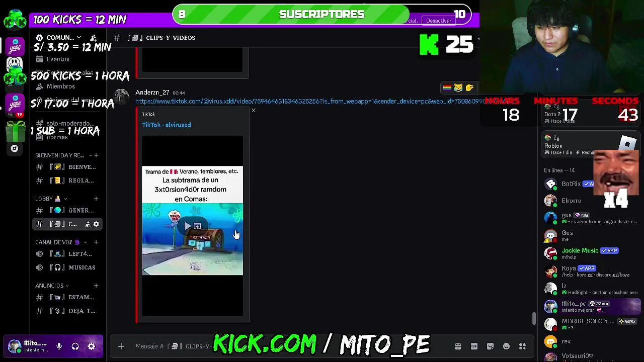644x362 pixels.
Task: Collapse the ANUNCIOS category
Action: 52,286
